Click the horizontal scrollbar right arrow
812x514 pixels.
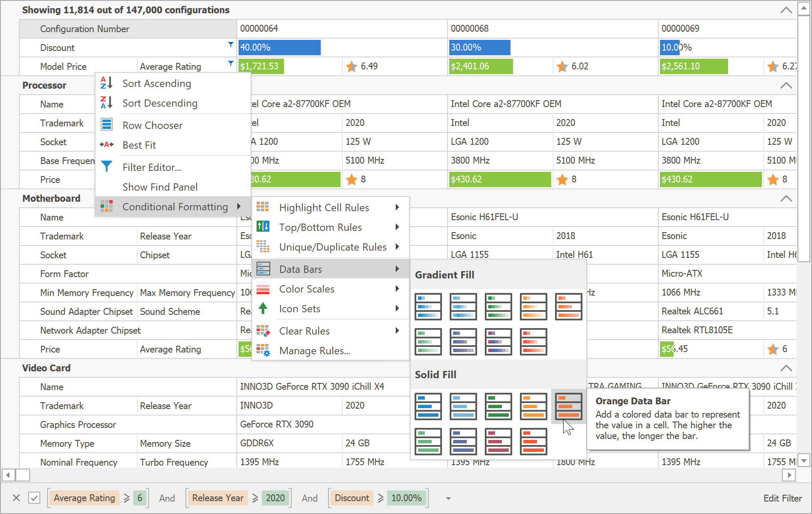(x=788, y=475)
